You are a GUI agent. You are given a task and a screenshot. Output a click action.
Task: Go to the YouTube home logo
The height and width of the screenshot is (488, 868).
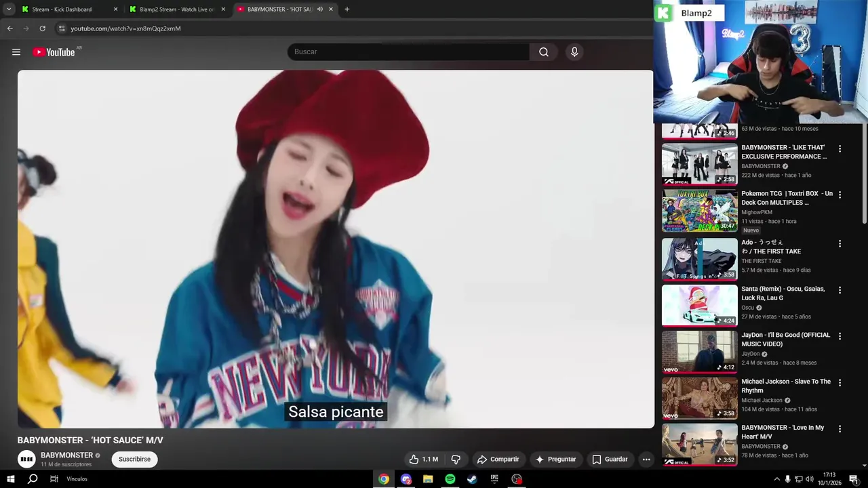[54, 52]
